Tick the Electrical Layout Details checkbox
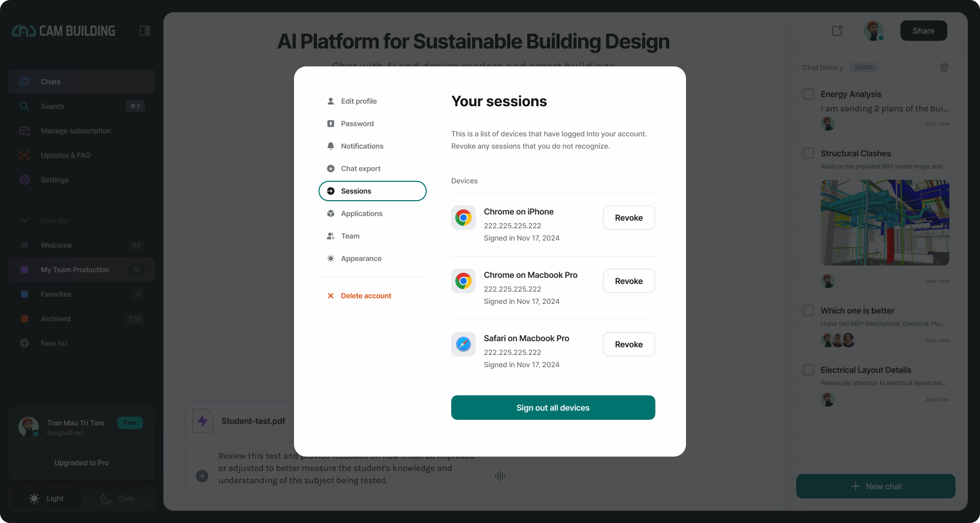This screenshot has height=523, width=980. [808, 370]
